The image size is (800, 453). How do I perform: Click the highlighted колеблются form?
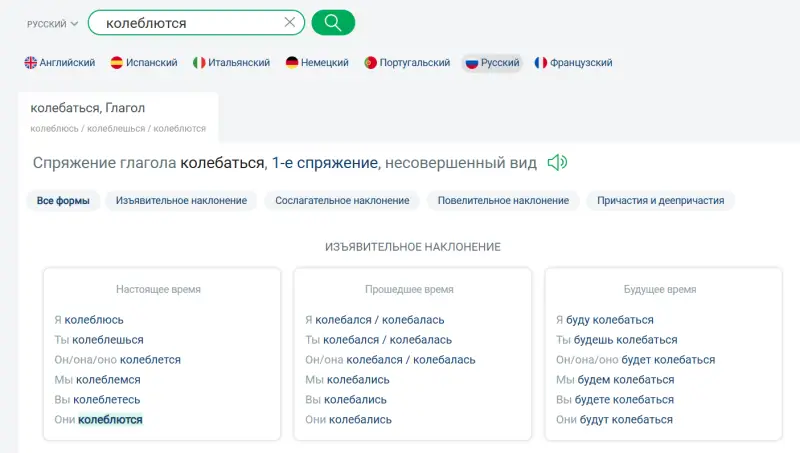pyautogui.click(x=110, y=420)
